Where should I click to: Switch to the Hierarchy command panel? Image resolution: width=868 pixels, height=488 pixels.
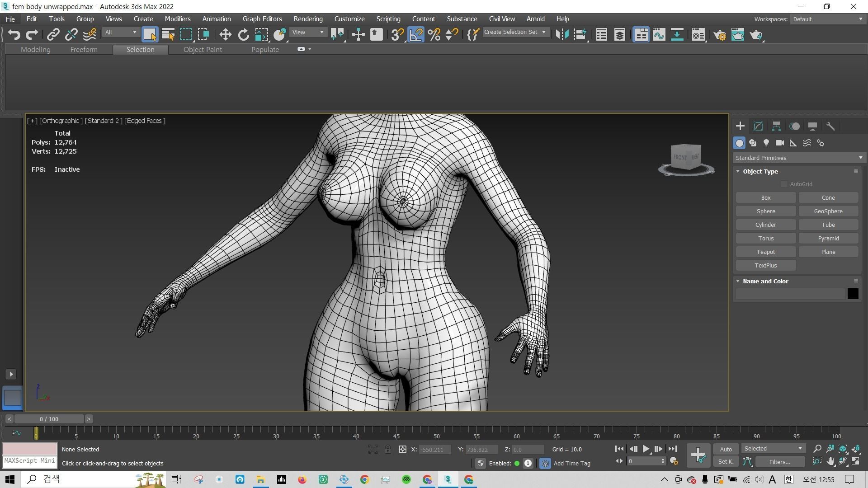[x=776, y=127]
